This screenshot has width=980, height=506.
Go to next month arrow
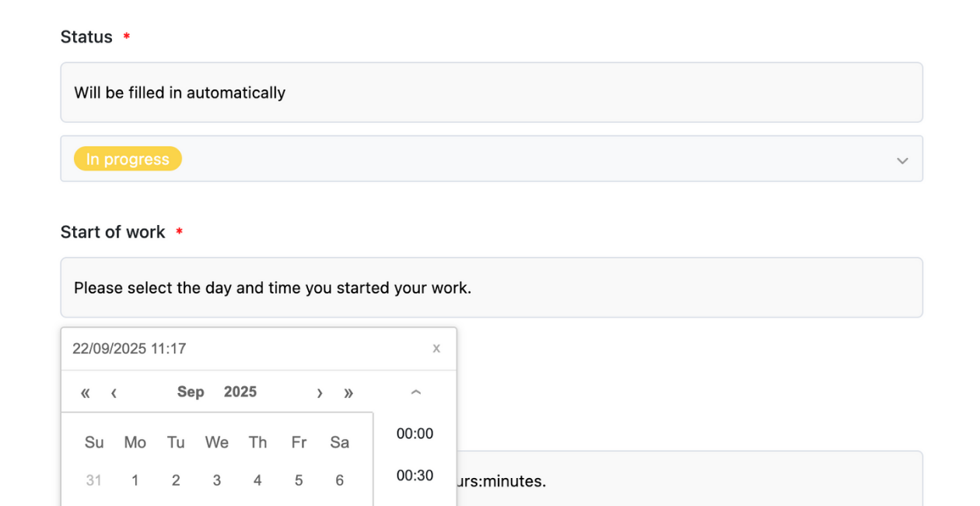point(320,392)
